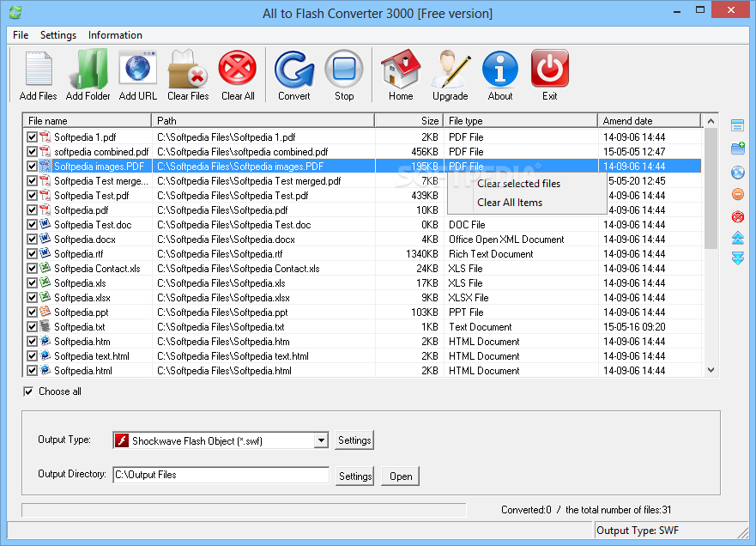Screen dimensions: 756x546
Task: Uncheck Softpedia Test.pdf checkbox
Action: tap(32, 196)
